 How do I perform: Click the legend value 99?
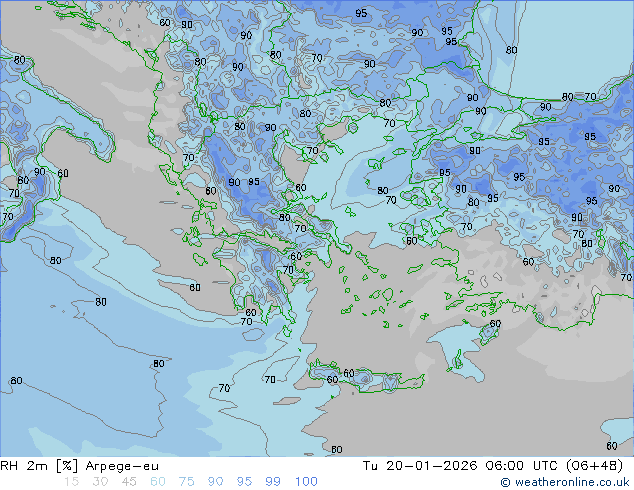(x=273, y=482)
